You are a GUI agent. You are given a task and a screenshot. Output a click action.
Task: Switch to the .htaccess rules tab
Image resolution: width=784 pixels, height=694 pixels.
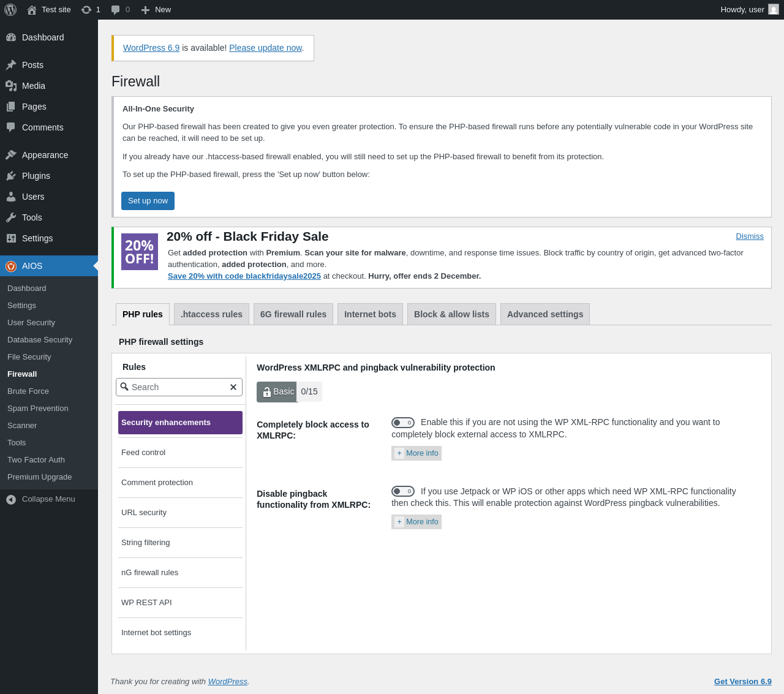[211, 314]
